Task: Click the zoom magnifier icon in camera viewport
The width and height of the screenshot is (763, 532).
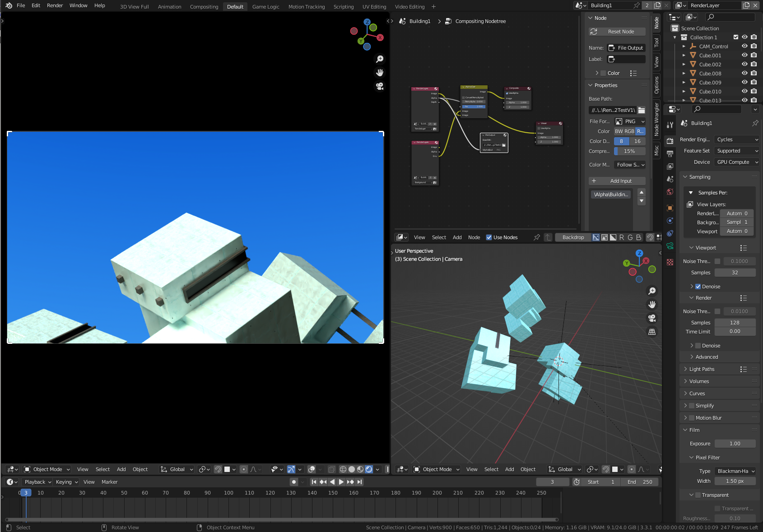Action: click(380, 59)
